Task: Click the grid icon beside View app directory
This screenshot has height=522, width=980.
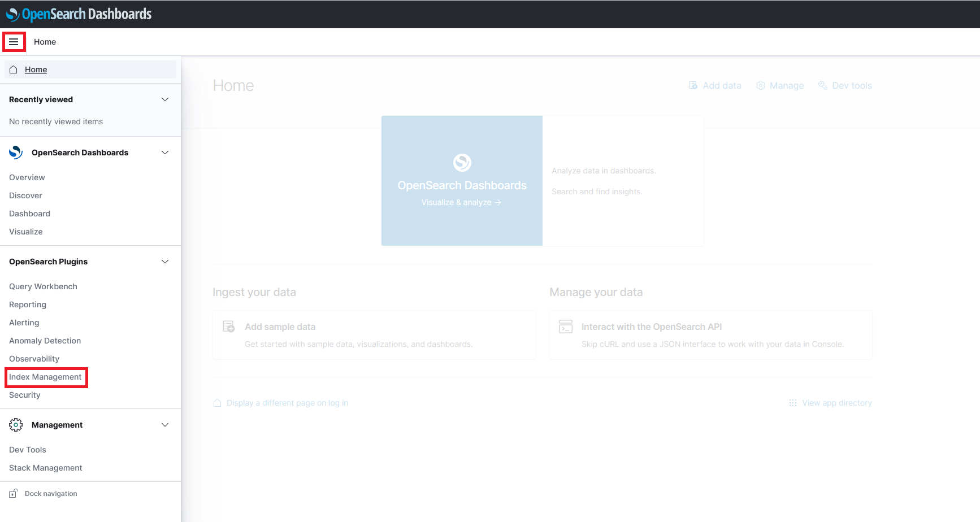Action: (x=793, y=403)
